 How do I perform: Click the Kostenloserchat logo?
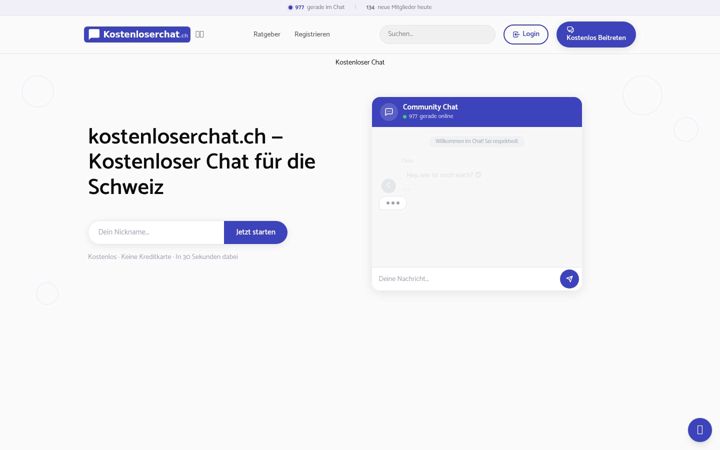coord(137,34)
